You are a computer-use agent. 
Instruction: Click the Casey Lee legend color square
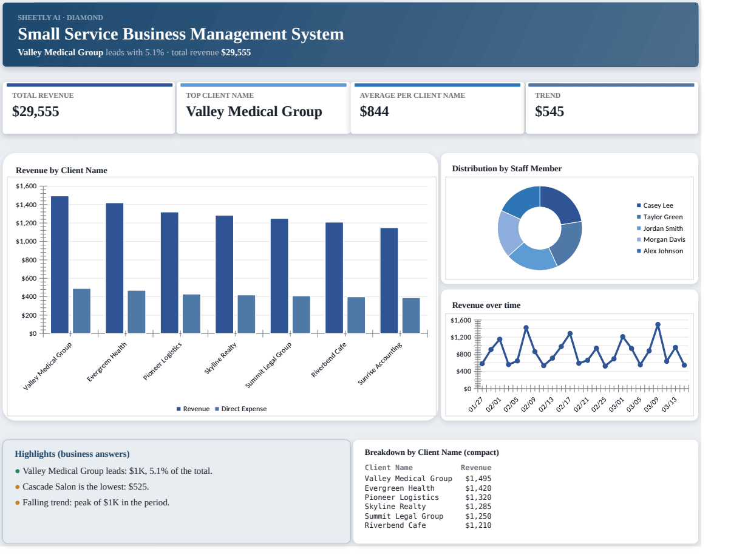(639, 206)
